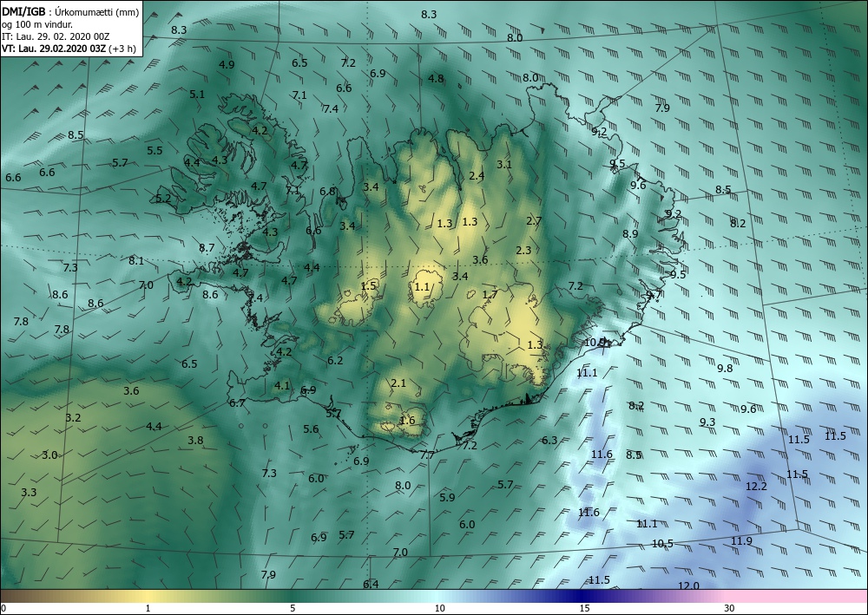
Task: Select the 'VT: Lau. 29.02.2020 03Z' valid-time line
Action: (56, 48)
